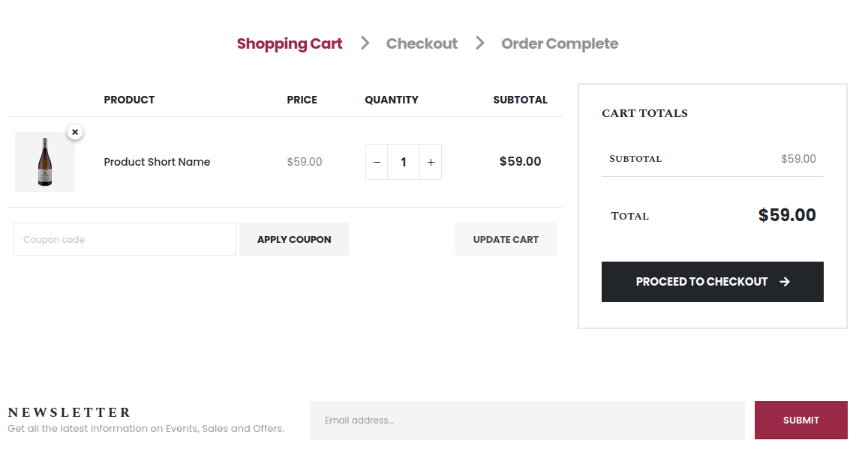868x461 pixels.
Task: Open the Checkout step in the breadcrumb
Action: [422, 43]
